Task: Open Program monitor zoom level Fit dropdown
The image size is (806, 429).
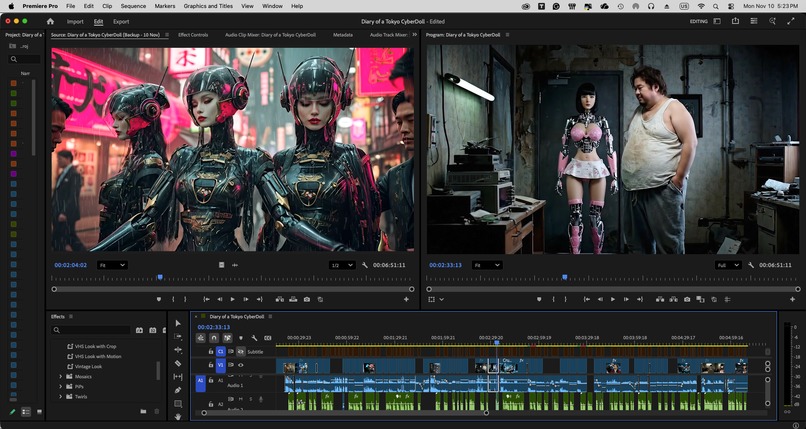Action: pyautogui.click(x=487, y=265)
